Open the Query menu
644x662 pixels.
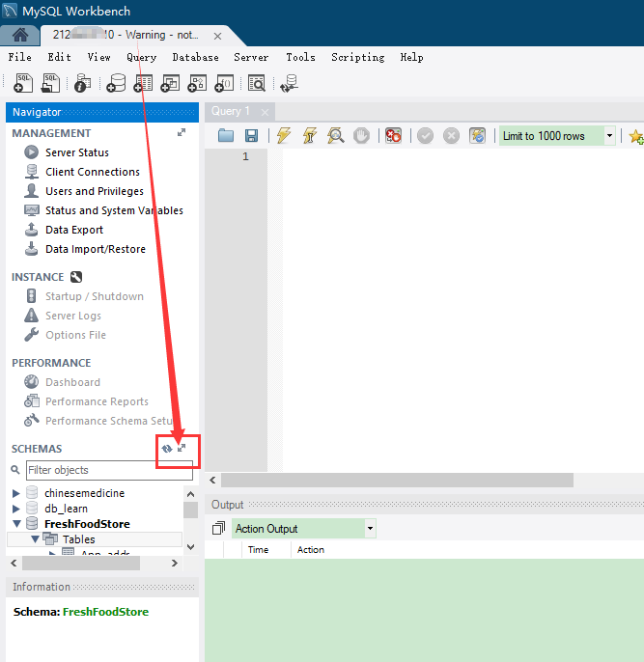[142, 57]
